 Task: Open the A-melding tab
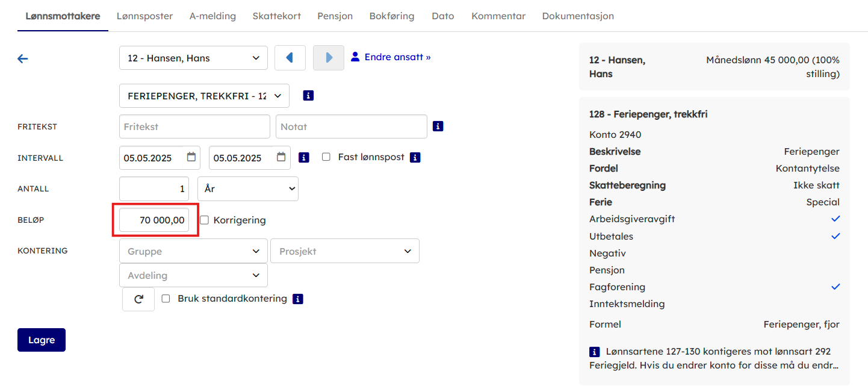(x=212, y=16)
